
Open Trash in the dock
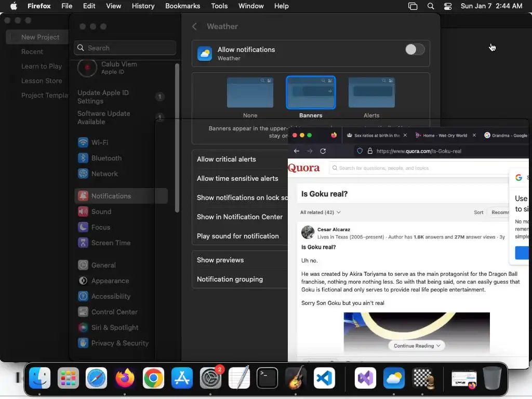493,378
